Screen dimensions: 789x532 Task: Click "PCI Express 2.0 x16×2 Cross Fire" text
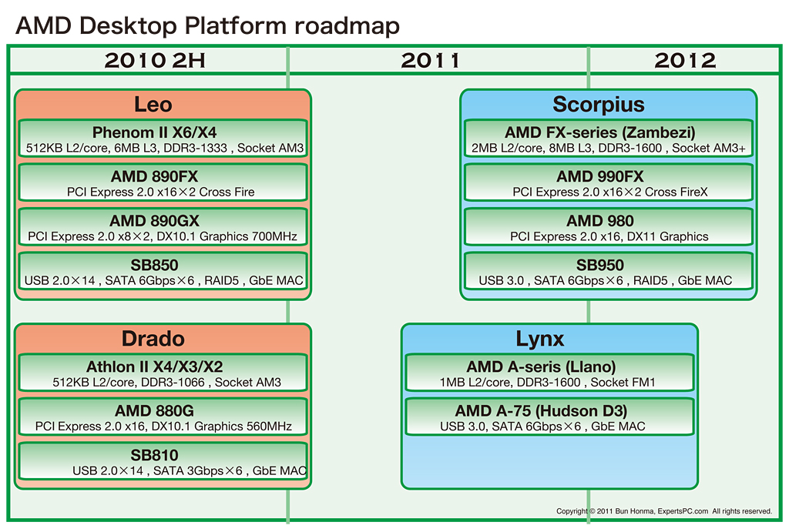pos(160,192)
